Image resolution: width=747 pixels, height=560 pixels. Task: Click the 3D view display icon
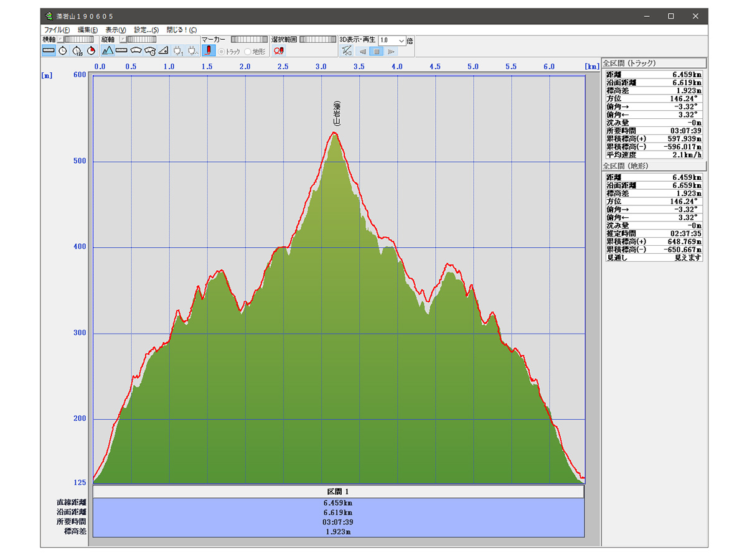click(347, 51)
